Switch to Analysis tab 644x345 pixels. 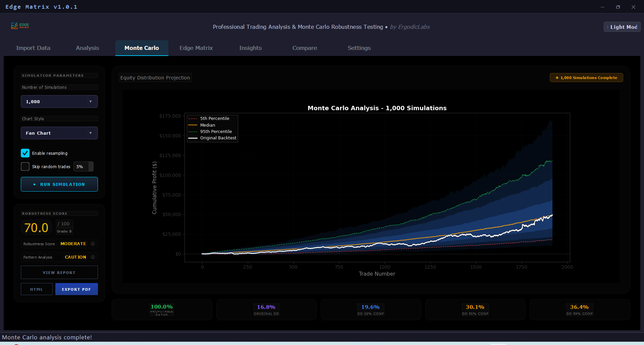(88, 48)
